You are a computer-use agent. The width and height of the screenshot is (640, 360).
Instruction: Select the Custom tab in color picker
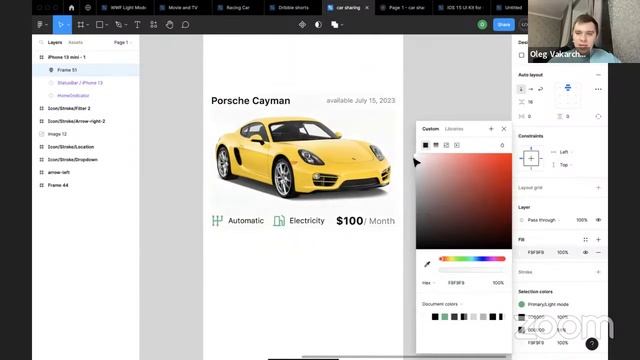coord(430,129)
